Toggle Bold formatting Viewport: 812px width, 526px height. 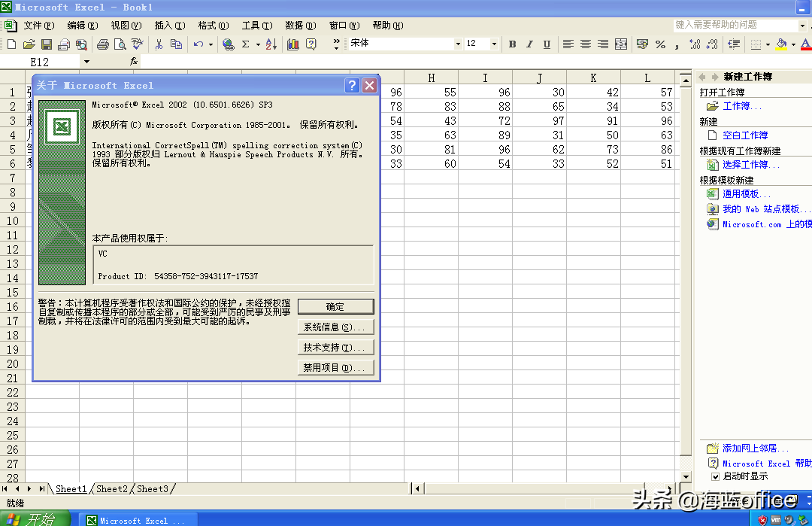click(512, 44)
